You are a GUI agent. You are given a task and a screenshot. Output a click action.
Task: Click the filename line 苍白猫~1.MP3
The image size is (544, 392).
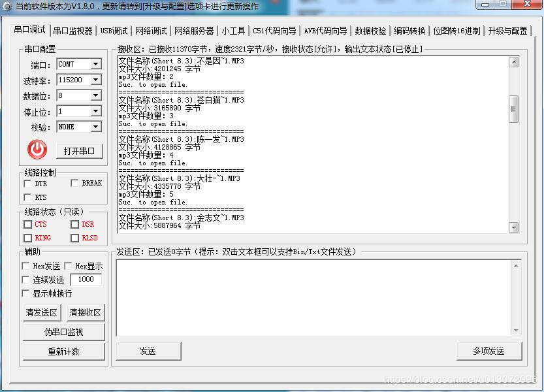pyautogui.click(x=181, y=100)
